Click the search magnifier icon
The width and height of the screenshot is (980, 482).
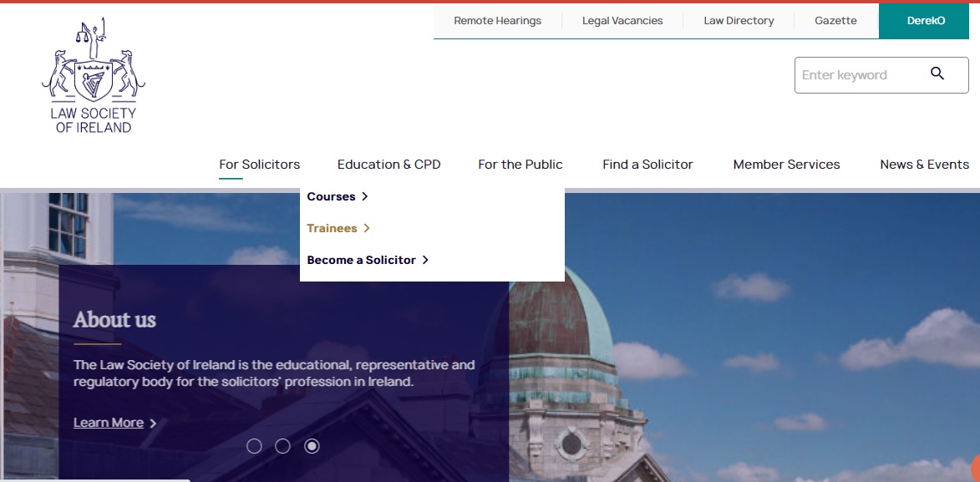click(937, 74)
